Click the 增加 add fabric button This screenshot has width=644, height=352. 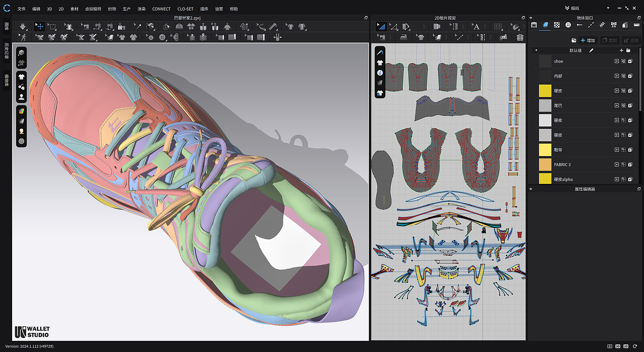coord(588,40)
